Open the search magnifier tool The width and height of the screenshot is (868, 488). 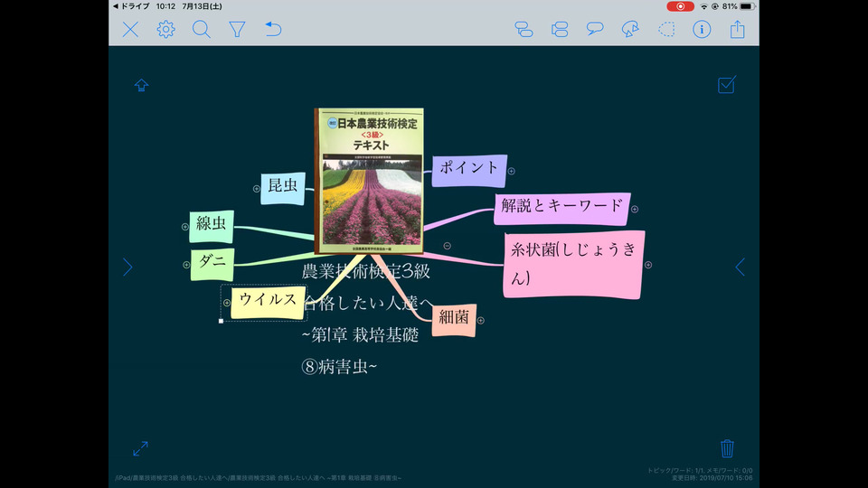pos(201,29)
